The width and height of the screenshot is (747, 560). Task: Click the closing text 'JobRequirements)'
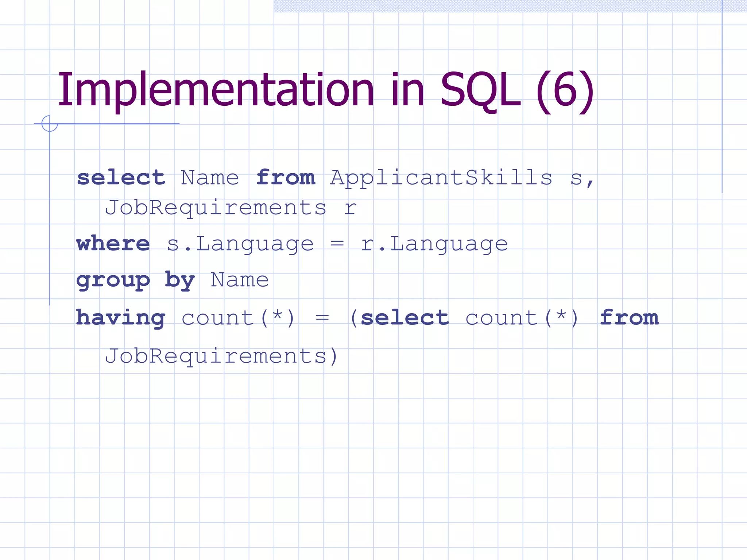[222, 356]
